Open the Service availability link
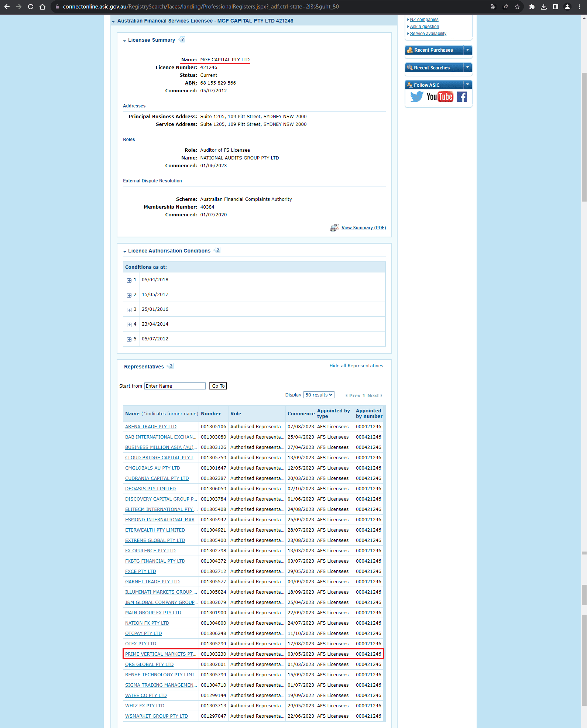587x728 pixels. point(428,34)
